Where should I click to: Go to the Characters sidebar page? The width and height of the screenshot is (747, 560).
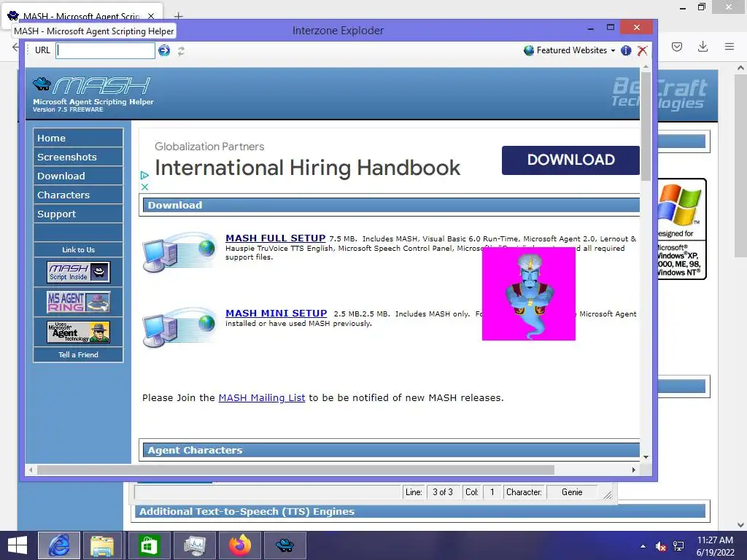click(78, 195)
